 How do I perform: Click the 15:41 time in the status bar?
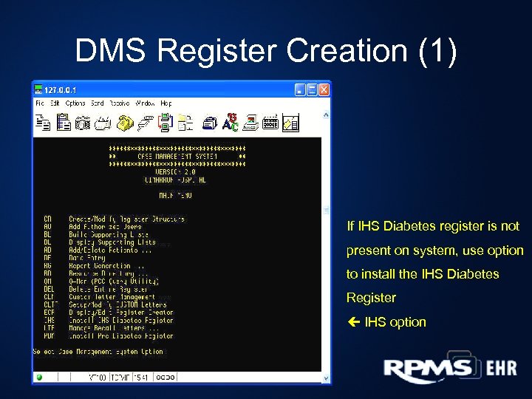tap(140, 378)
